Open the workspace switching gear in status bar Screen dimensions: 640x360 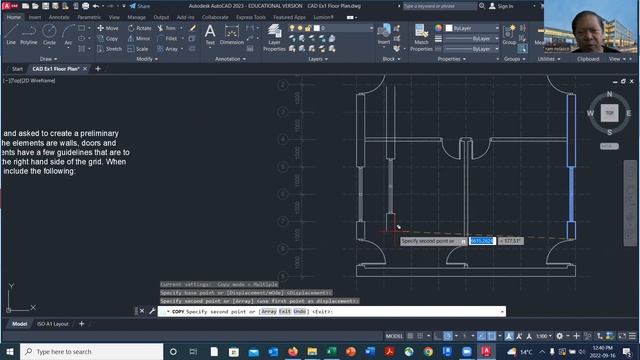[560, 336]
